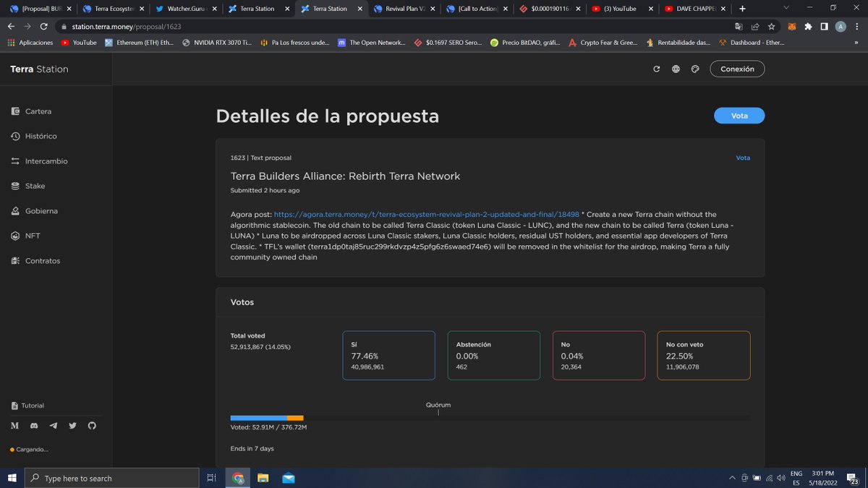Click the Terra Station refresh icon
Viewport: 868px width, 488px height.
[x=657, y=69]
